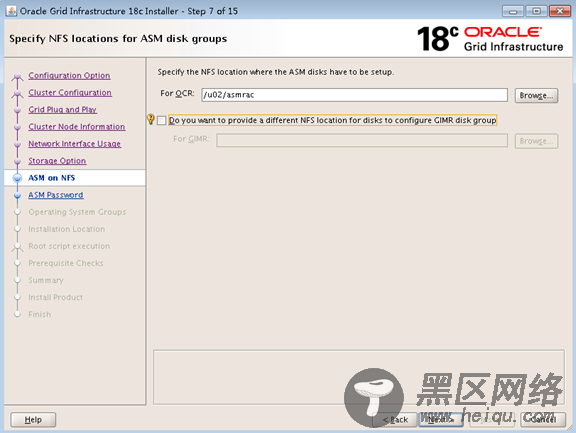Click the 'Prerequisite Checks' step text
Viewport: 576px width, 433px height.
(x=66, y=263)
